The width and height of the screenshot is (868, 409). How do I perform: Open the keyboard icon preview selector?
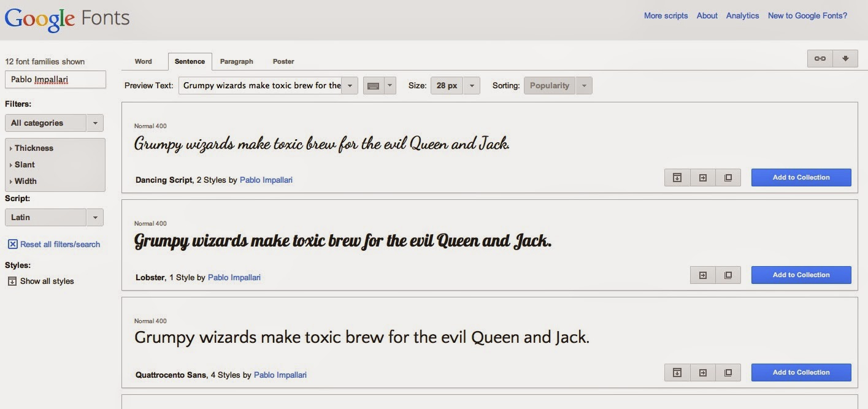point(373,86)
